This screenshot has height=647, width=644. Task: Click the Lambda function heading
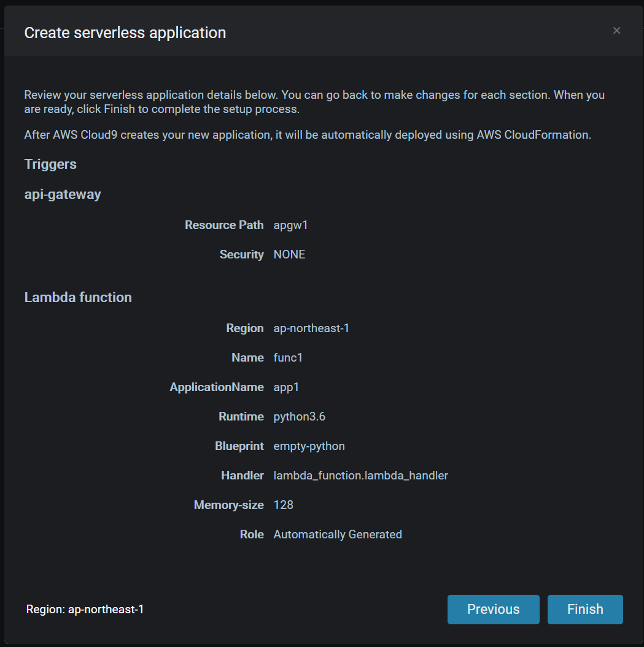pos(78,297)
